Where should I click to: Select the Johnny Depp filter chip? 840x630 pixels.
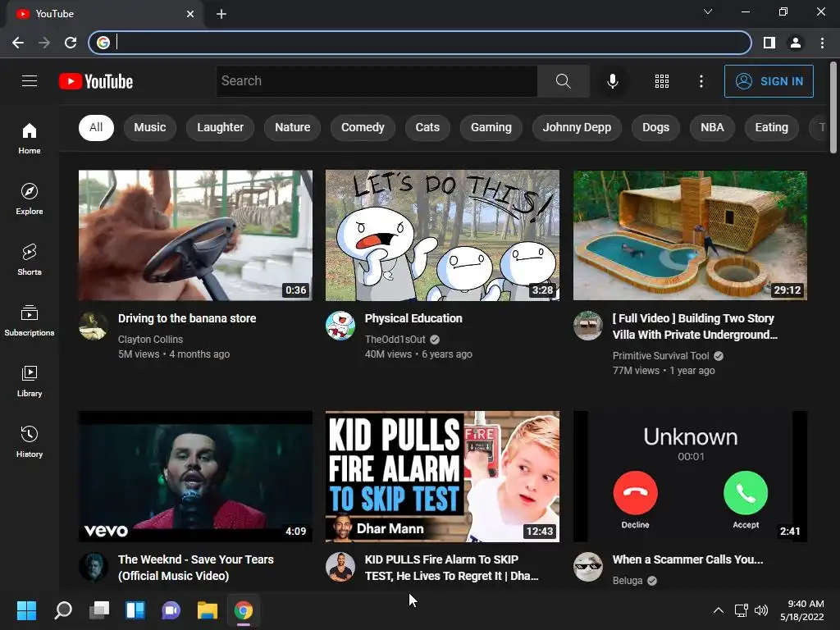click(577, 127)
